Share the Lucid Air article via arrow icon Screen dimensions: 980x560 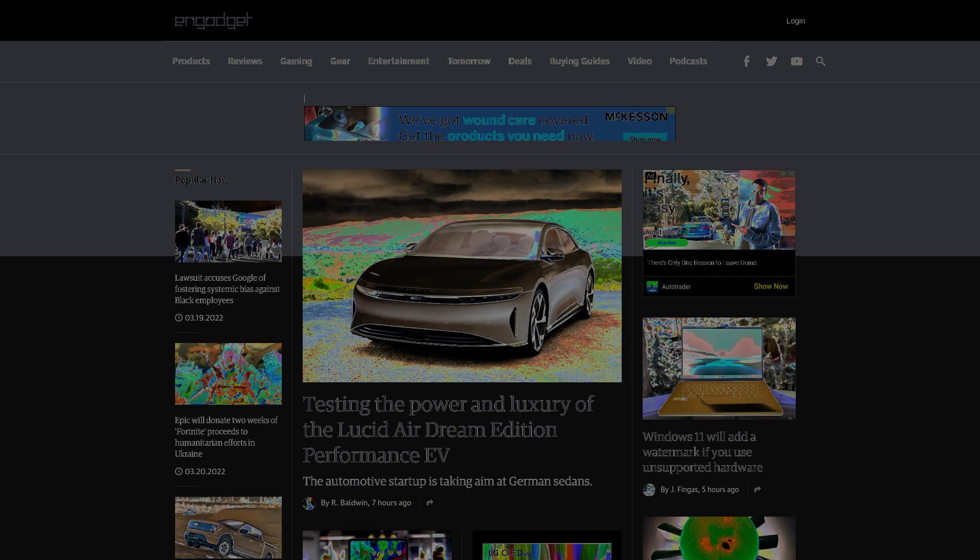coord(430,503)
